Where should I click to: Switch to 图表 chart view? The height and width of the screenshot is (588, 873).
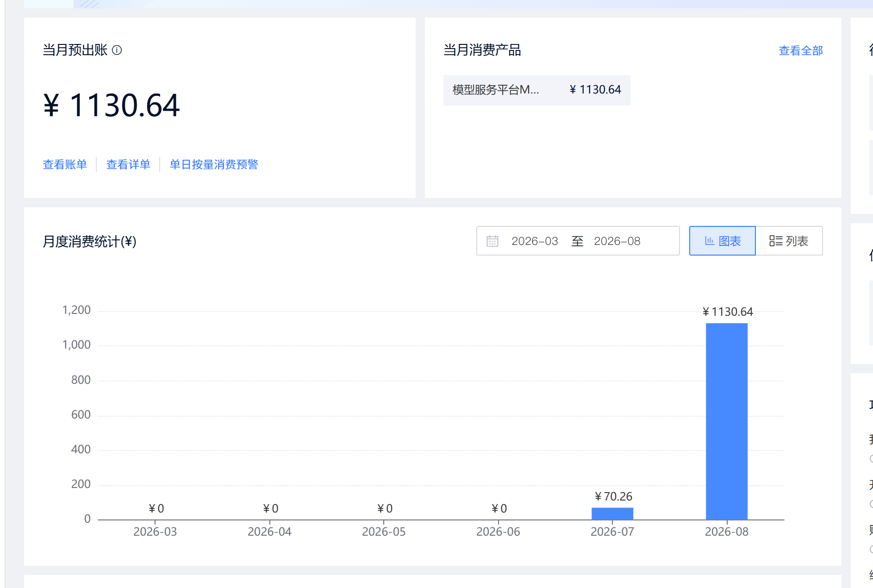pos(723,241)
